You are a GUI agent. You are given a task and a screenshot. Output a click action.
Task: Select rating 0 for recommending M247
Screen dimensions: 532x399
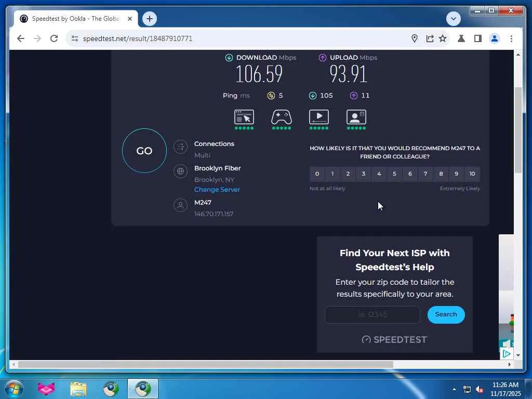pos(317,174)
